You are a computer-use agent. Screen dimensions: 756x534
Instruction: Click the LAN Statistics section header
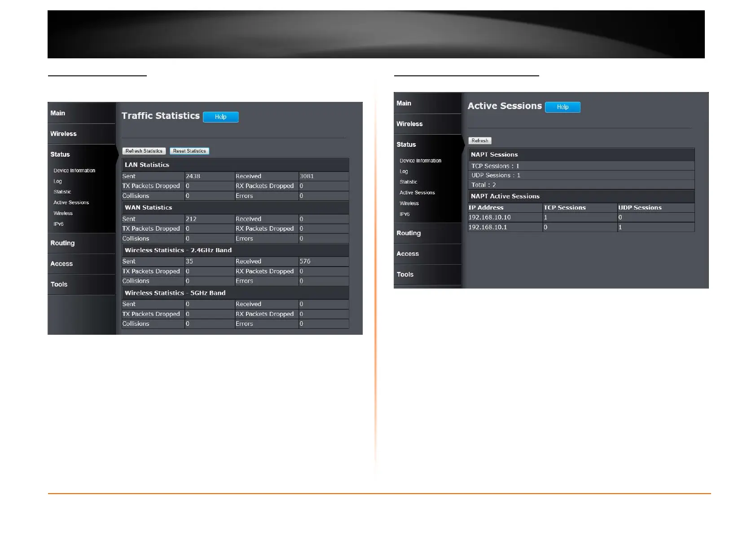[x=235, y=165]
